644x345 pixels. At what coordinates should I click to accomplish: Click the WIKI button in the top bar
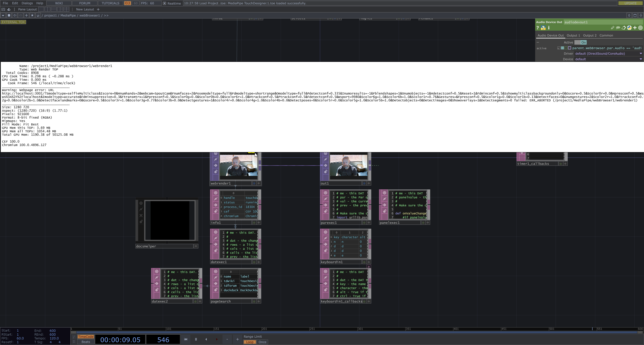[58, 3]
